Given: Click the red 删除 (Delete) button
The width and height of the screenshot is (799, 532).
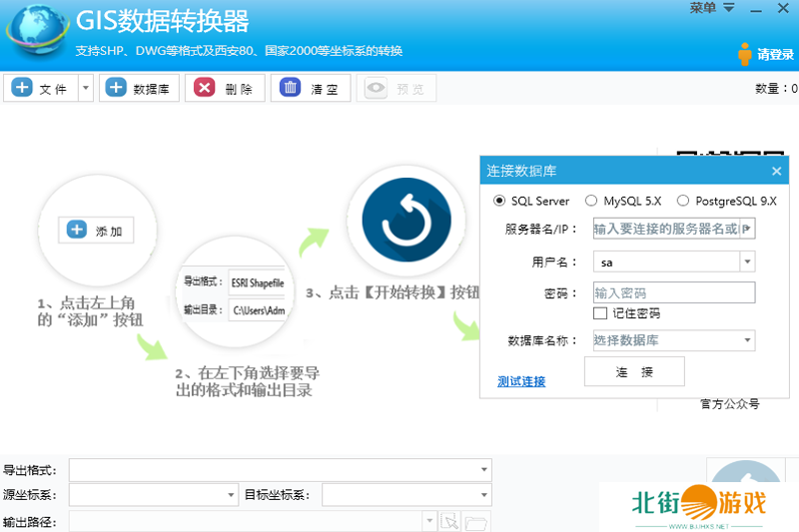Looking at the screenshot, I should 225,89.
